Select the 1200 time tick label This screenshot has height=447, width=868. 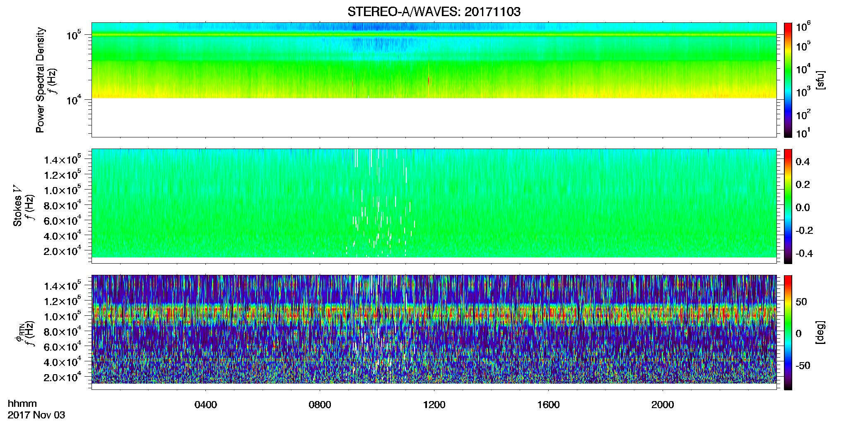434,405
